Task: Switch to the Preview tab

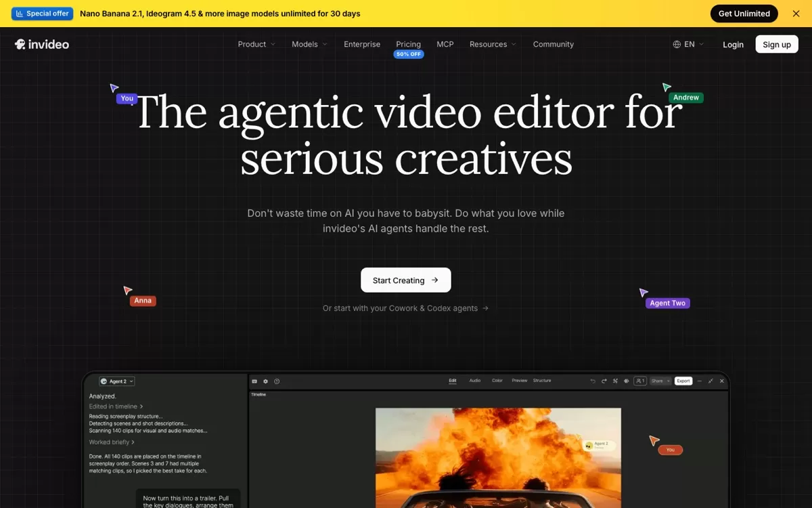Action: click(x=520, y=381)
